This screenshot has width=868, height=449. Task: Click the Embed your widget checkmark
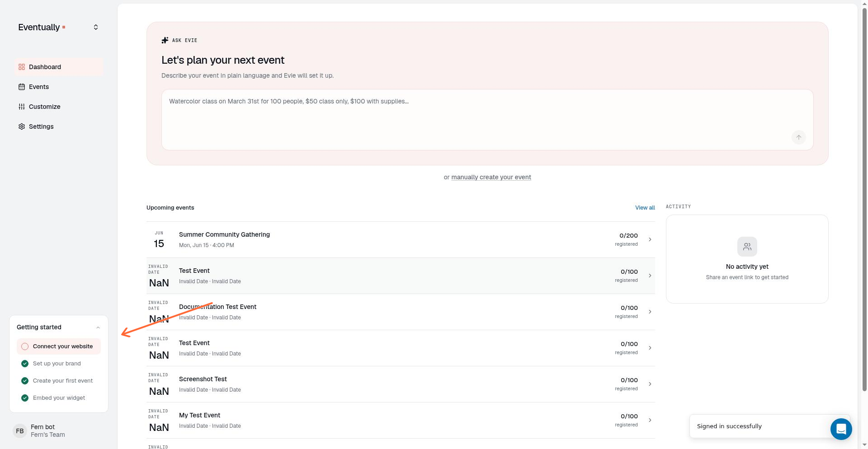[x=25, y=398]
